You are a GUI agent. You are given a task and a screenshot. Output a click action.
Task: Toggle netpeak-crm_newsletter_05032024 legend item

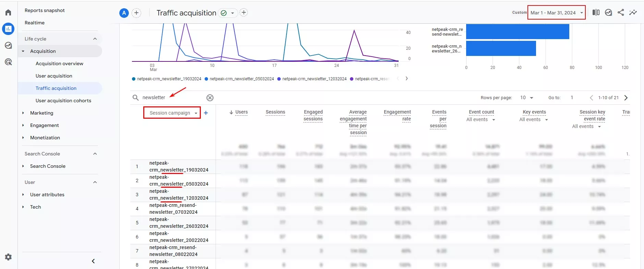(x=239, y=79)
